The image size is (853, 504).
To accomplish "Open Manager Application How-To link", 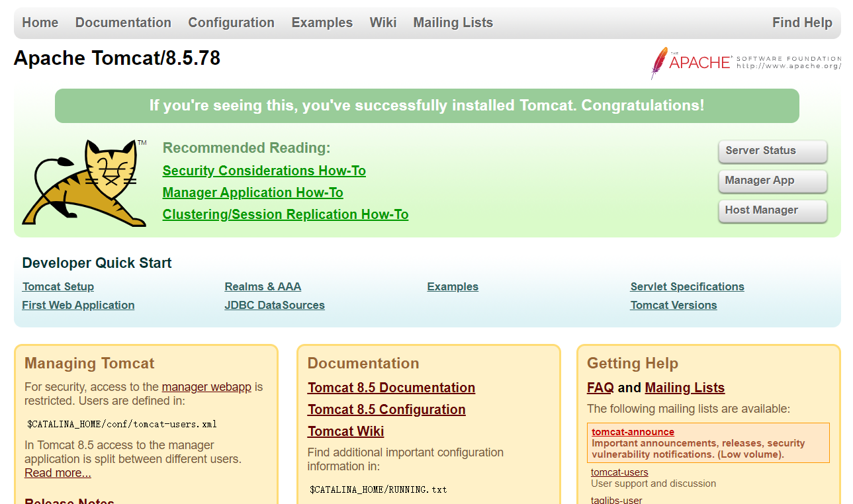I will click(x=253, y=192).
